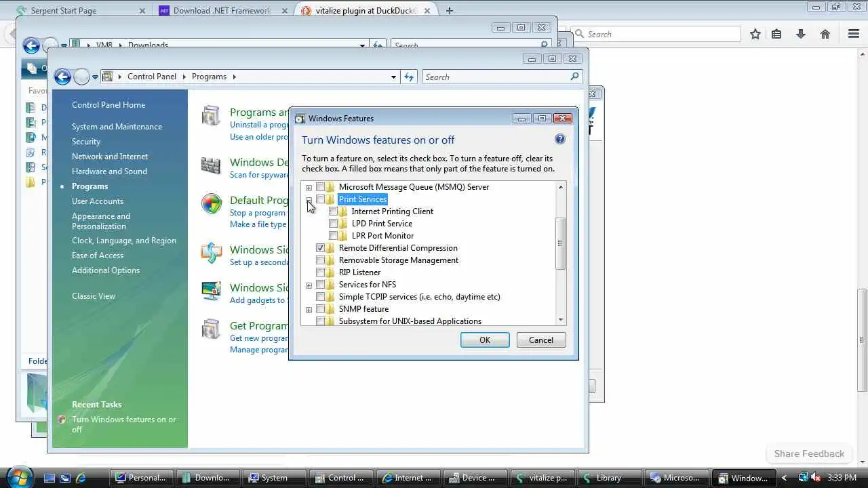Check Simple TCPIP services box

coord(320,297)
